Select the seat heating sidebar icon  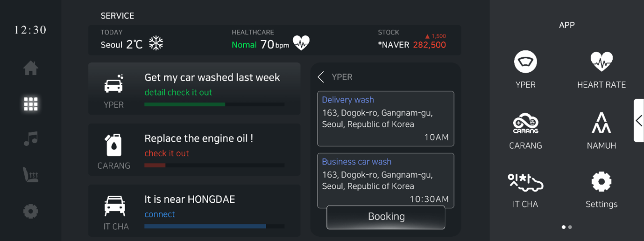click(31, 175)
